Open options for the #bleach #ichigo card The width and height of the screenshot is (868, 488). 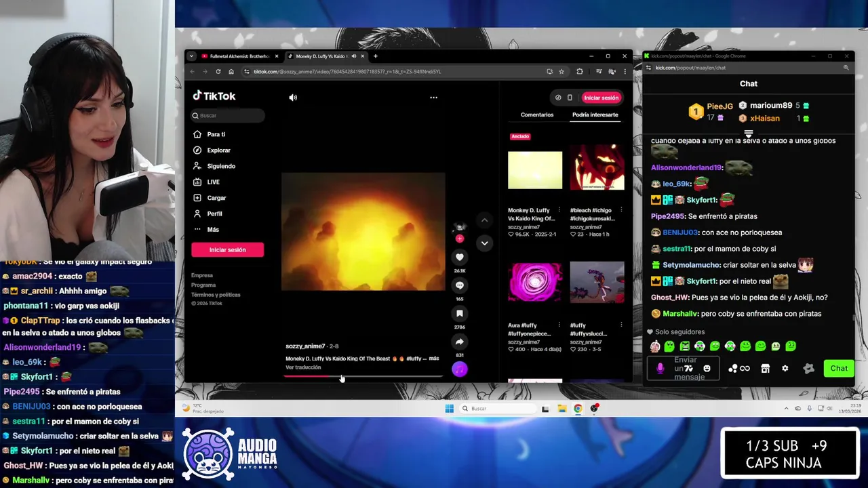[x=620, y=211]
